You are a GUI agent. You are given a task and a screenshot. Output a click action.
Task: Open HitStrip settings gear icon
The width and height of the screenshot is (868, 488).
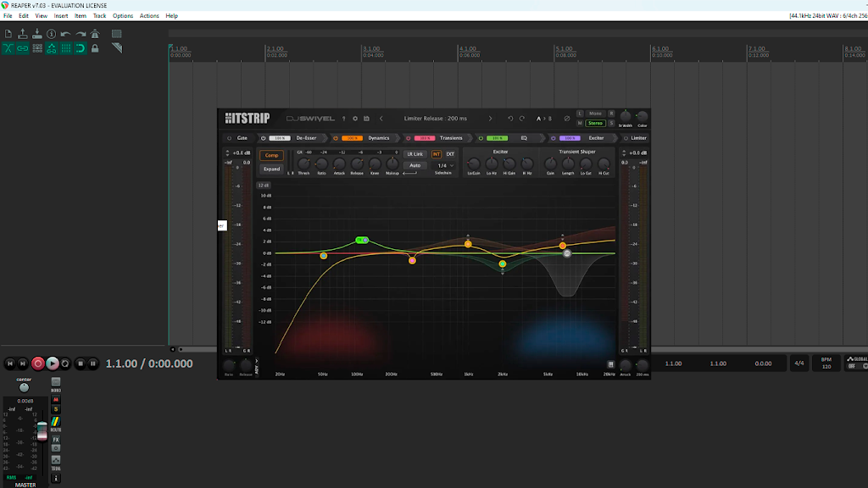pos(355,119)
